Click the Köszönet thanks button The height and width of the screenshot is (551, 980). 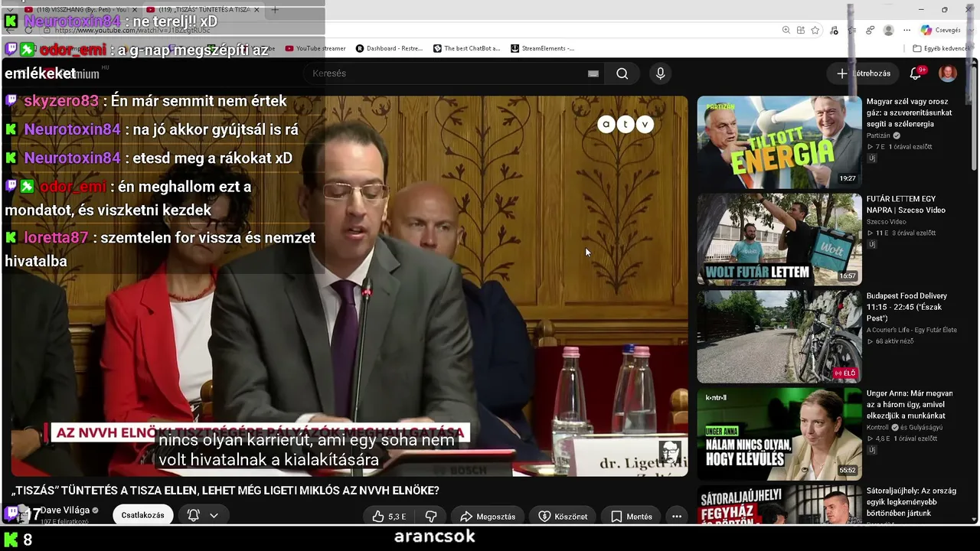pyautogui.click(x=562, y=517)
